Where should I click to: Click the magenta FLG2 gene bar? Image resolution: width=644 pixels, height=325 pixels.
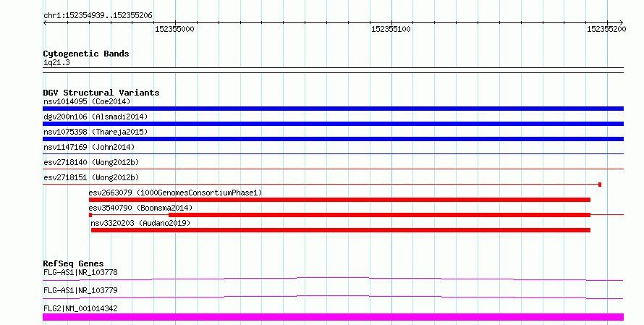click(333, 317)
